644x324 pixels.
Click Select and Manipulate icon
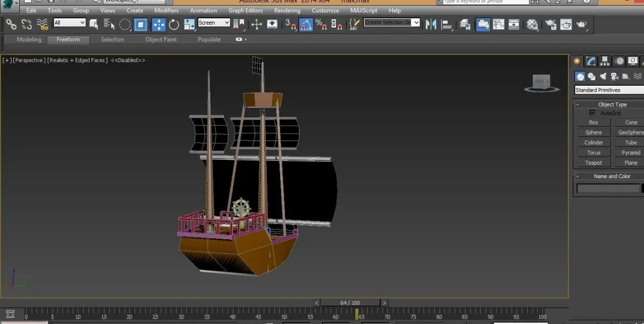point(257,24)
